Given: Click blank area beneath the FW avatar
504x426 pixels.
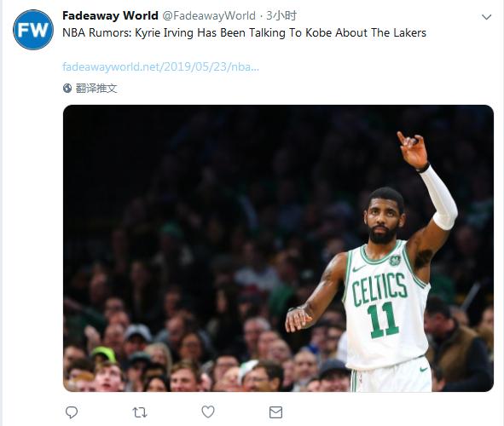Looking at the screenshot, I should (33, 225).
